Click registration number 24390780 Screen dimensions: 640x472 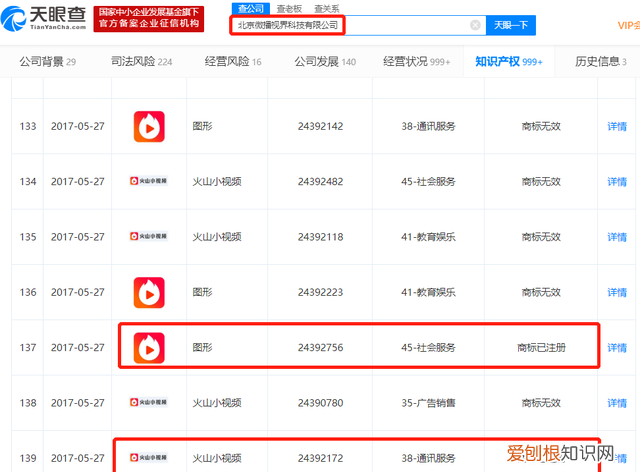[x=320, y=403]
